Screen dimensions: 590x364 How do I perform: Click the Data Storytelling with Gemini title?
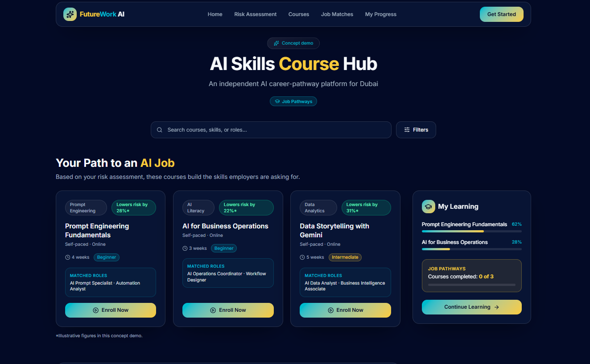(334, 231)
